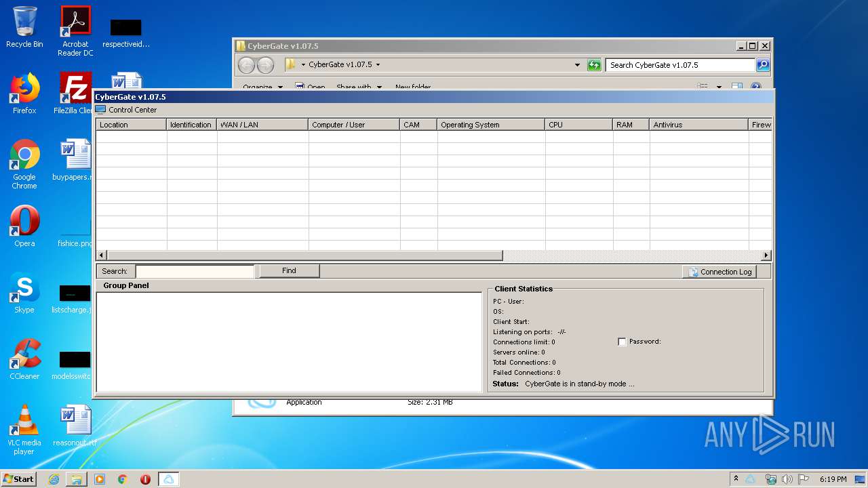Click the network tray icon
Image resolution: width=868 pixels, height=488 pixels.
point(770,479)
